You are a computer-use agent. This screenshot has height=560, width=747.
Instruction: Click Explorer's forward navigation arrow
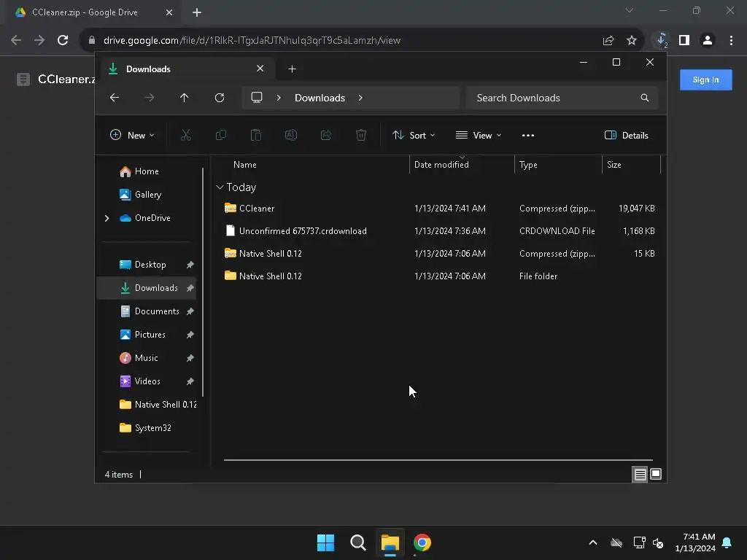coord(149,98)
